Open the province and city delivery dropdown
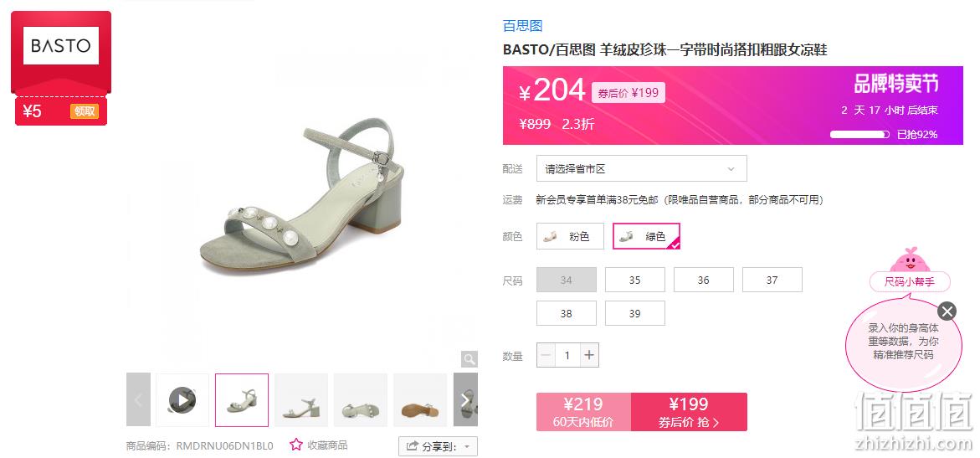 tap(641, 169)
